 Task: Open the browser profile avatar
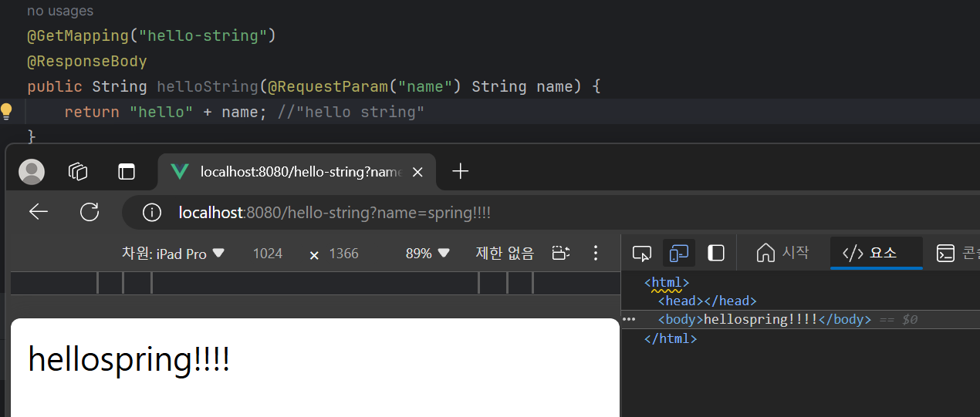pos(32,172)
